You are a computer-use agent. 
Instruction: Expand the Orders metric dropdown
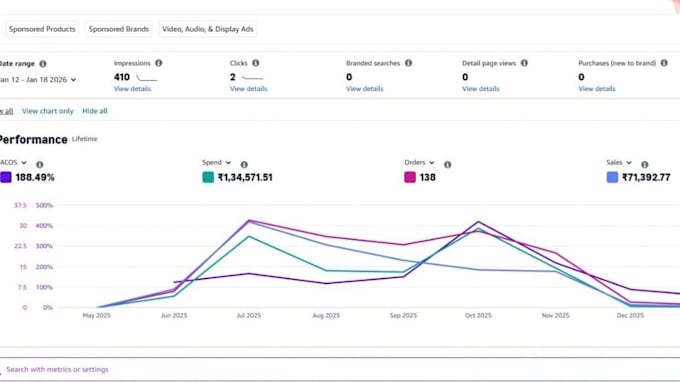(419, 162)
